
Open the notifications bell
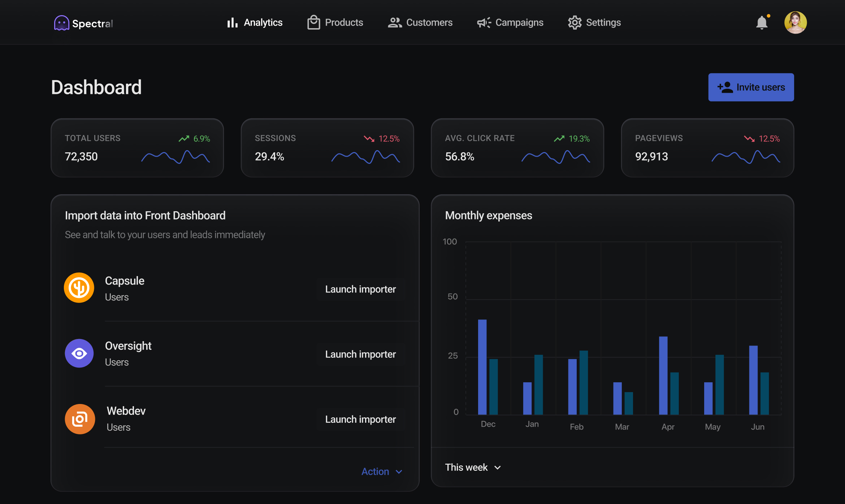[x=762, y=23]
